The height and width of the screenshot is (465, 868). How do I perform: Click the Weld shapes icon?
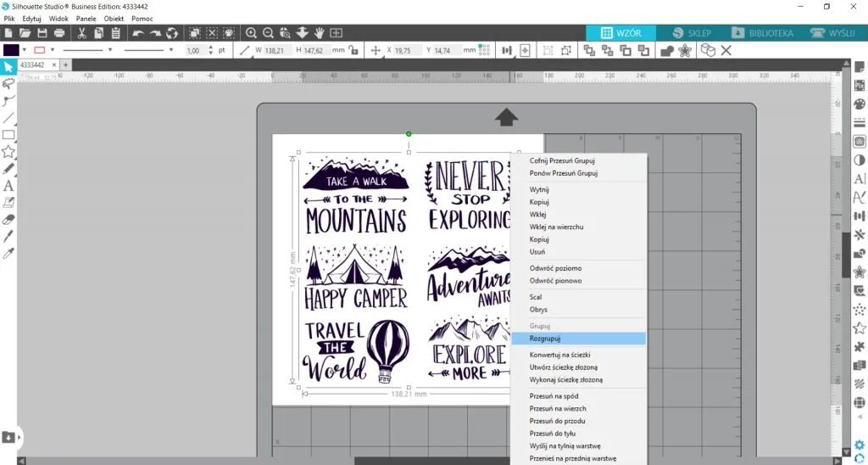point(668,50)
